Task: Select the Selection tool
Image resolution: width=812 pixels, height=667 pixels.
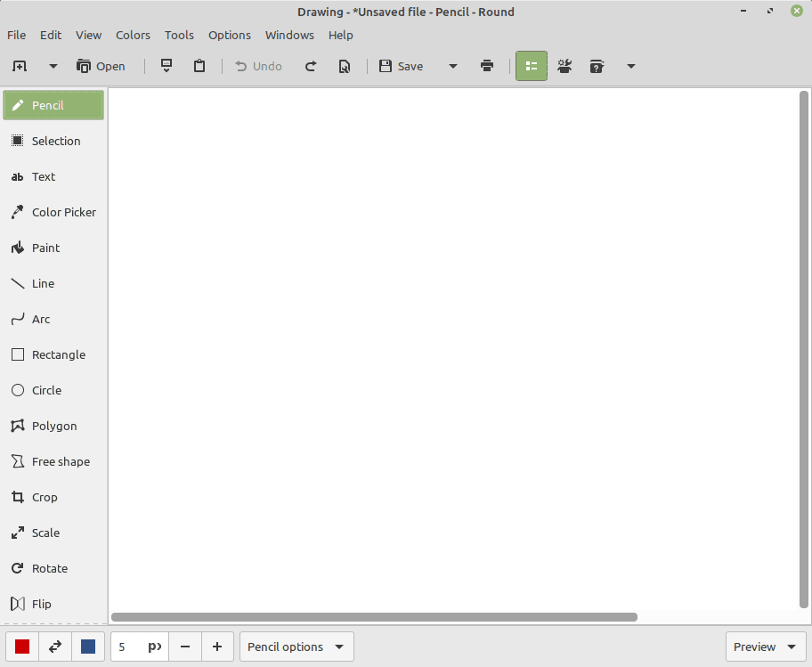Action: (x=53, y=141)
